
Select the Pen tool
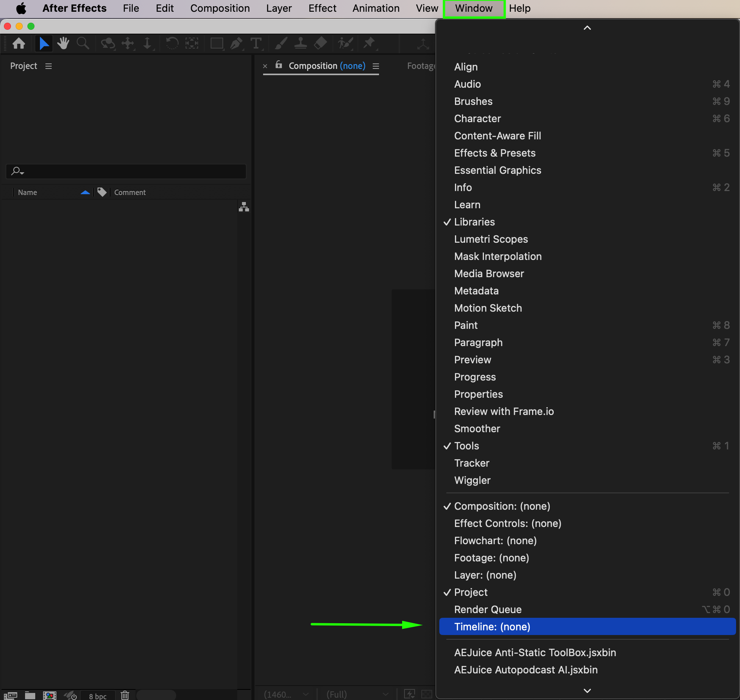(x=236, y=43)
